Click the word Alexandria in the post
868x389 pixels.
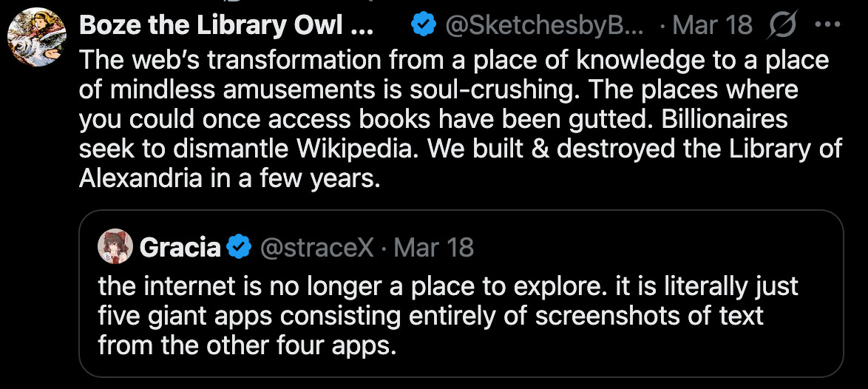coord(140,179)
